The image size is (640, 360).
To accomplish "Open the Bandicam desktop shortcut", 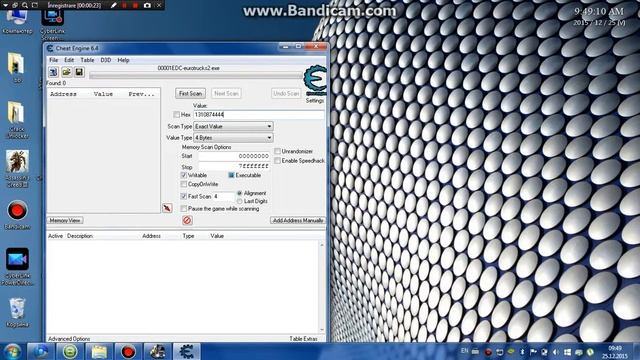I will pos(17,215).
